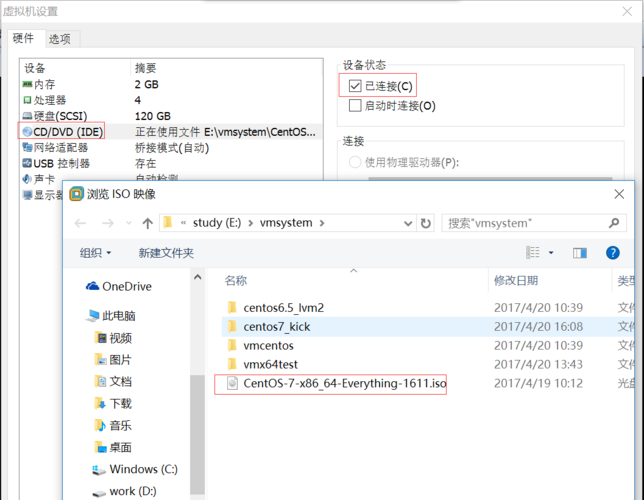This screenshot has height=500, width=644.
Task: Open the 图片 pictures folder
Action: pos(113,360)
